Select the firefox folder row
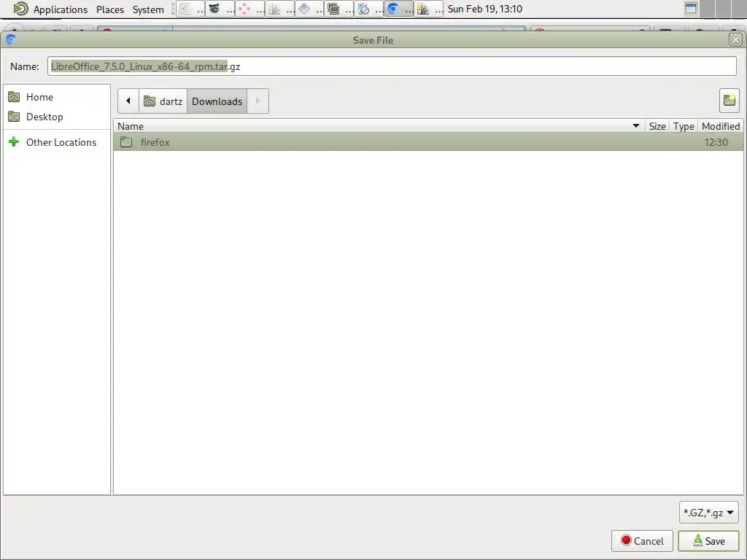The width and height of the screenshot is (747, 560). (428, 142)
